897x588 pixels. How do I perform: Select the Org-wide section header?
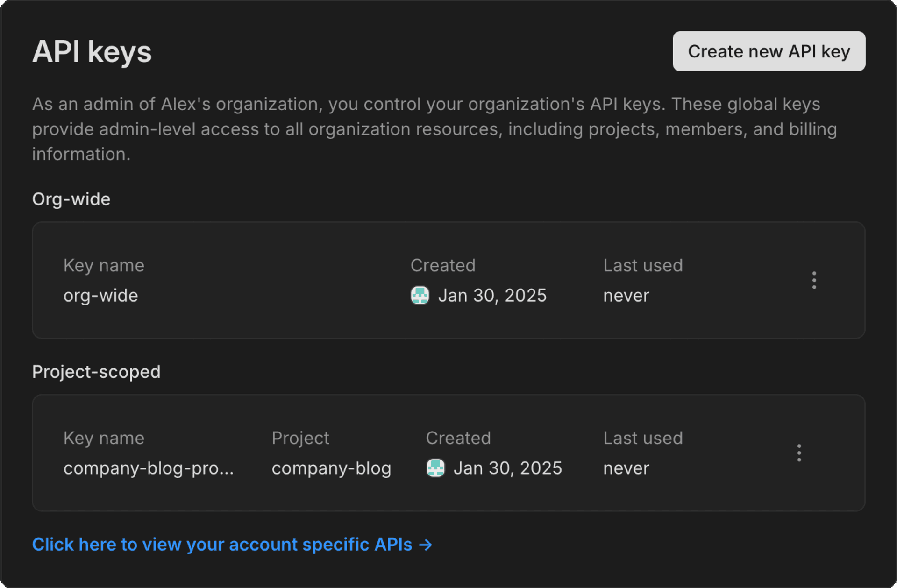(71, 198)
